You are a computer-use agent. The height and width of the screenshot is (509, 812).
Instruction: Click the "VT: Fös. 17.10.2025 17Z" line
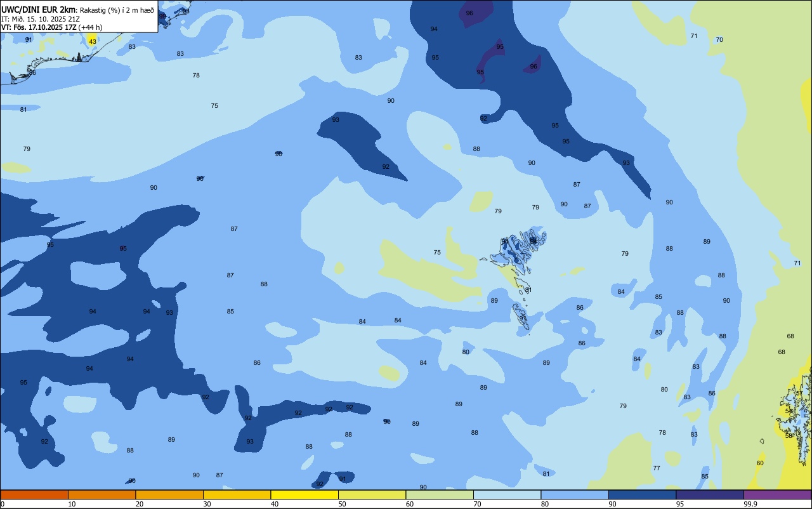[39, 27]
